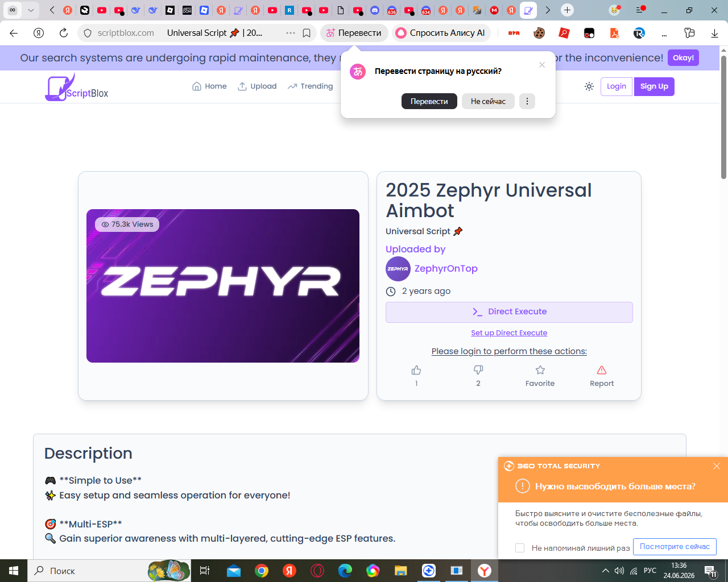The height and width of the screenshot is (582, 728).
Task: Check the 'Не напоминай лишний раз' checkbox
Action: pos(520,548)
